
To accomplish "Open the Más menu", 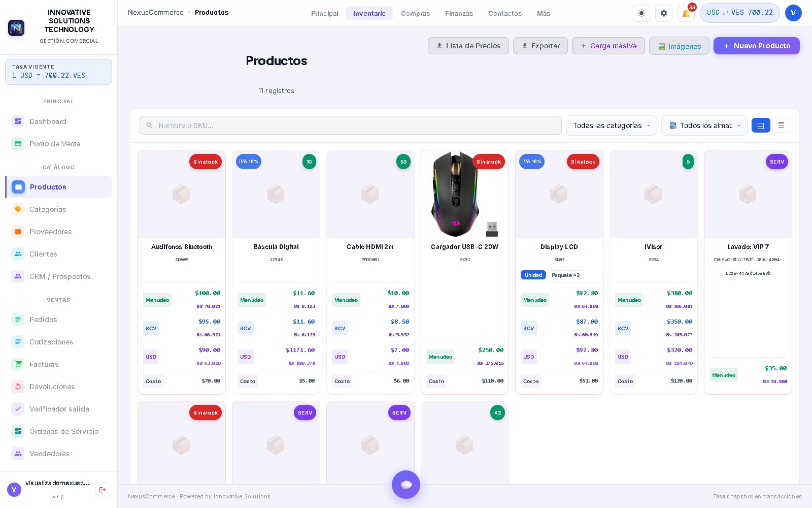I will point(544,14).
